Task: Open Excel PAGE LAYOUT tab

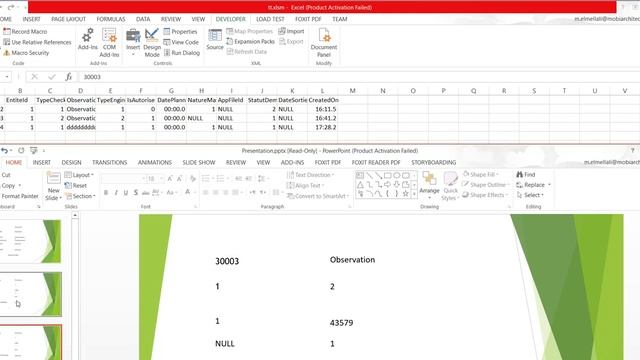Action: pyautogui.click(x=68, y=19)
